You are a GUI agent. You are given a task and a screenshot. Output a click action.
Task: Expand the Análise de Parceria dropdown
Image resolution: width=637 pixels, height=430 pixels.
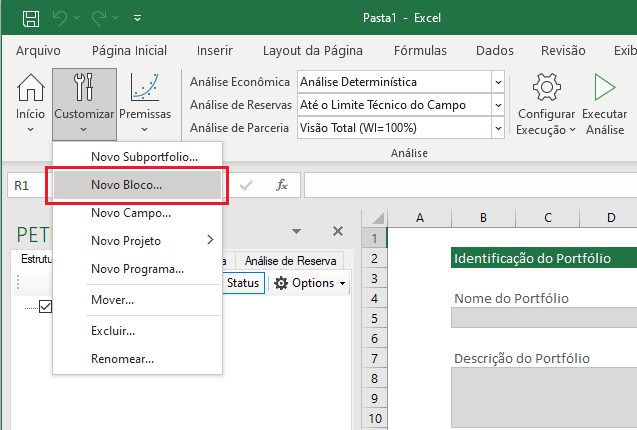point(498,127)
